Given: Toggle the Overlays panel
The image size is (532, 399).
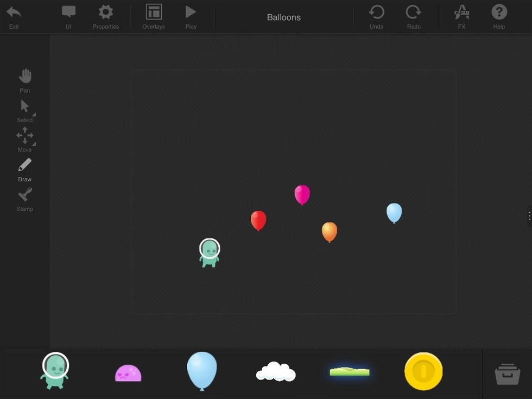Looking at the screenshot, I should tap(154, 12).
